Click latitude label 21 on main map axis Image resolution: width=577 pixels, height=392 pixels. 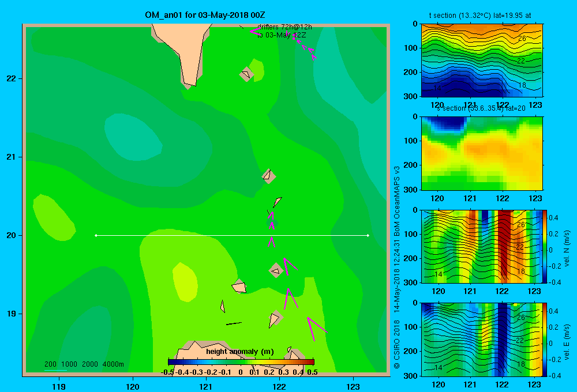click(11, 157)
